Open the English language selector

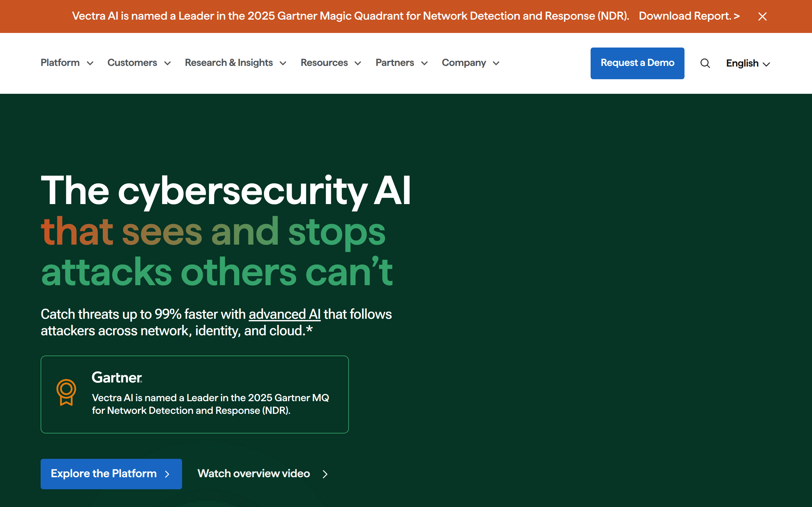tap(748, 63)
